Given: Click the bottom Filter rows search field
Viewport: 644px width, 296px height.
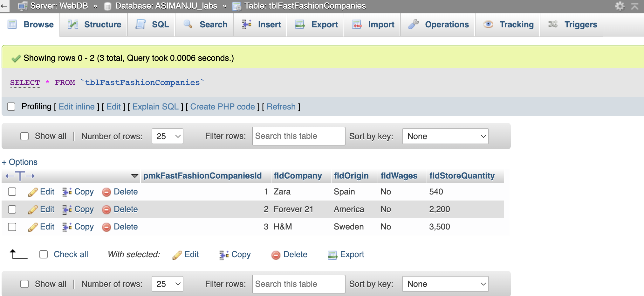Looking at the screenshot, I should click(298, 284).
